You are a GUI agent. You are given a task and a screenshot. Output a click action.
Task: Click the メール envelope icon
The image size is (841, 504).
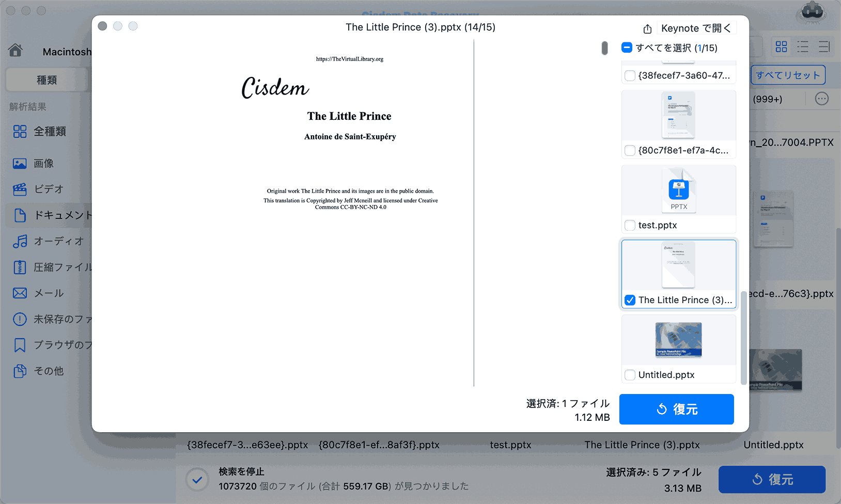tap(20, 293)
